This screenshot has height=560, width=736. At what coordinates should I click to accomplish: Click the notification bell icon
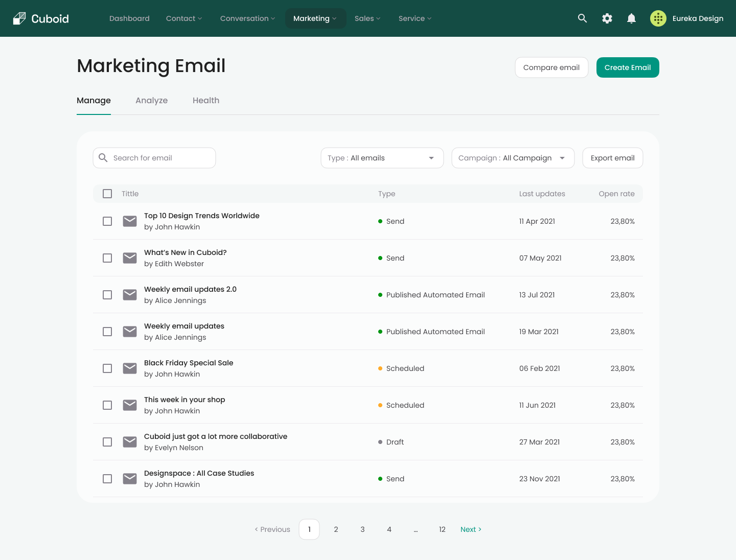(x=631, y=18)
